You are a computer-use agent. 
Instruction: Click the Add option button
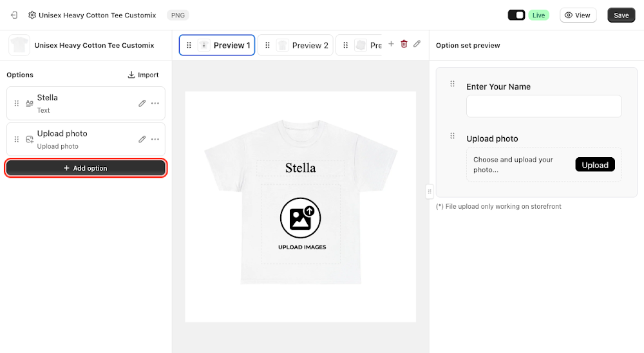click(86, 168)
